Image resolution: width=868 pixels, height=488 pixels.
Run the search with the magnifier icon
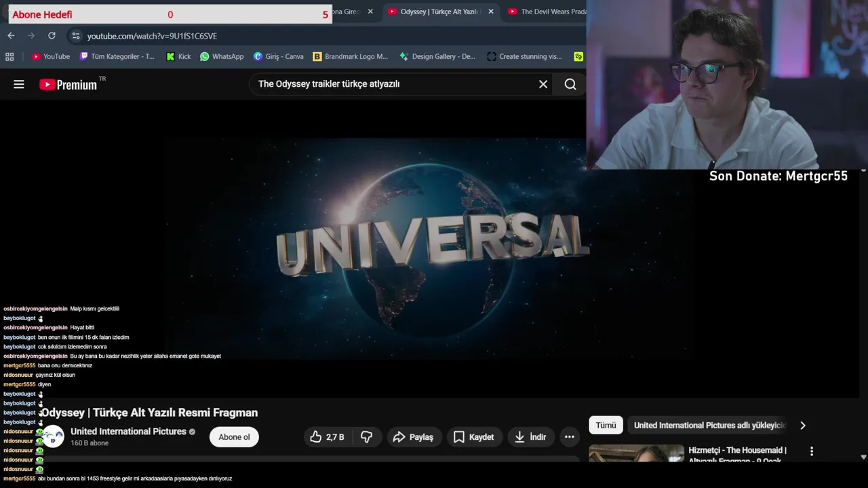tap(570, 84)
